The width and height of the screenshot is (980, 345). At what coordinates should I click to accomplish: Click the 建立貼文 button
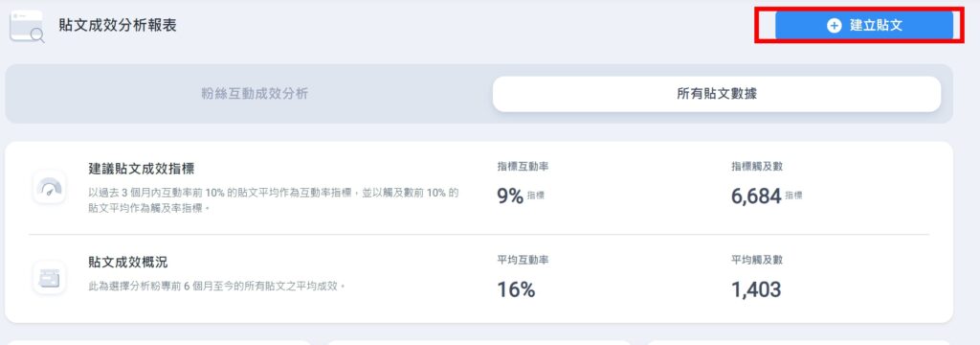(864, 26)
